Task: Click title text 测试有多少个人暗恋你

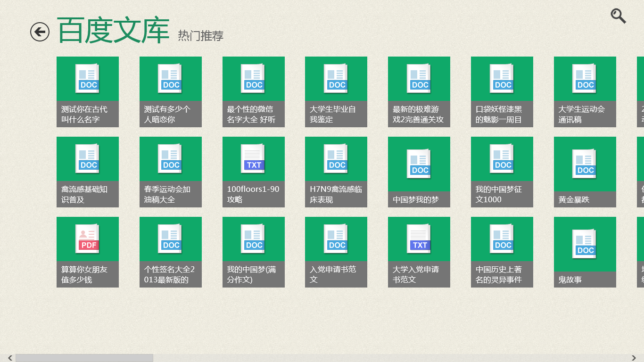Action: click(167, 115)
